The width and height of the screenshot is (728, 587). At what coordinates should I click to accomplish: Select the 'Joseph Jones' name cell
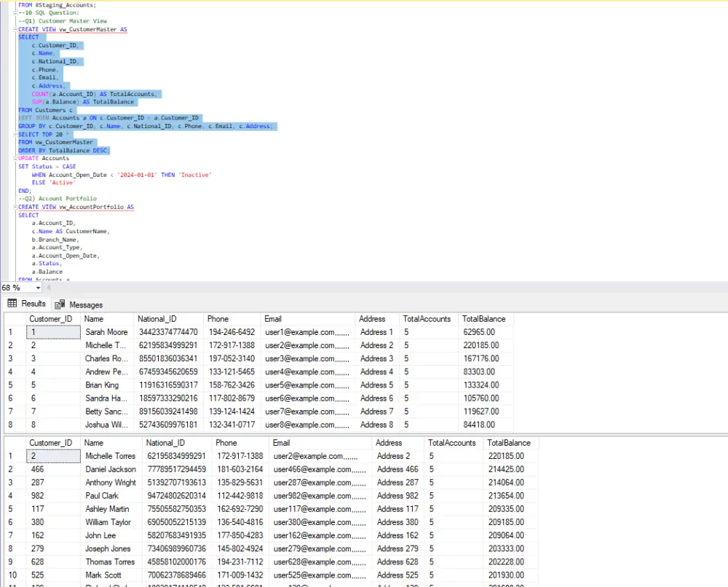pyautogui.click(x=111, y=548)
